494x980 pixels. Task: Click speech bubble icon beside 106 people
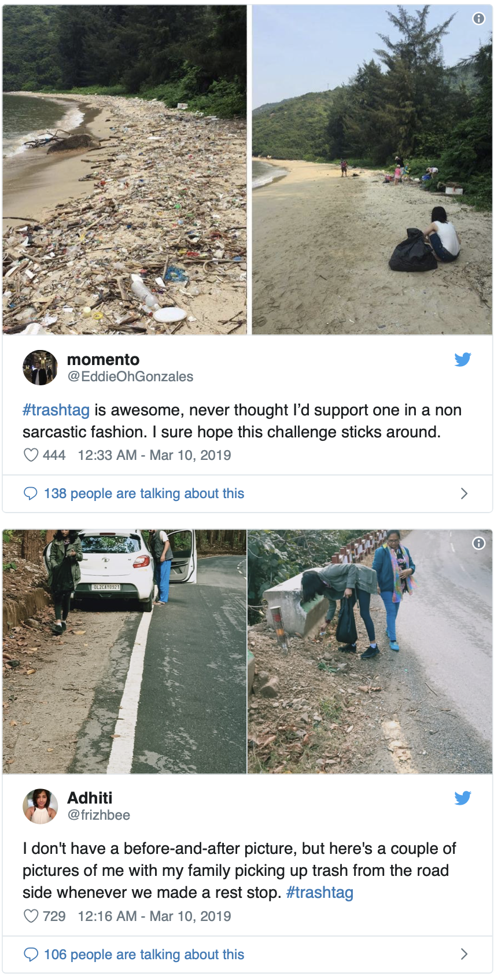30,955
